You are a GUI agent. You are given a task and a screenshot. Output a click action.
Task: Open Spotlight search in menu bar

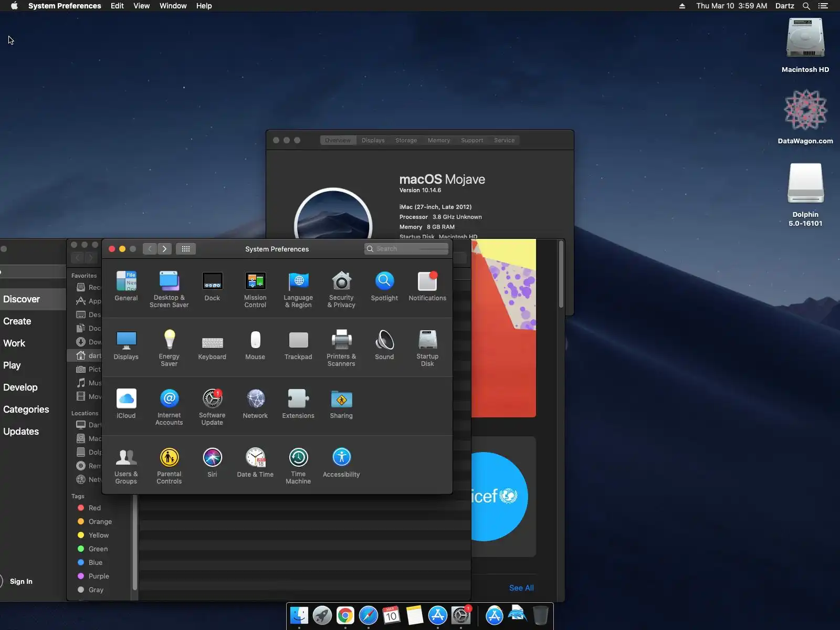pyautogui.click(x=806, y=6)
